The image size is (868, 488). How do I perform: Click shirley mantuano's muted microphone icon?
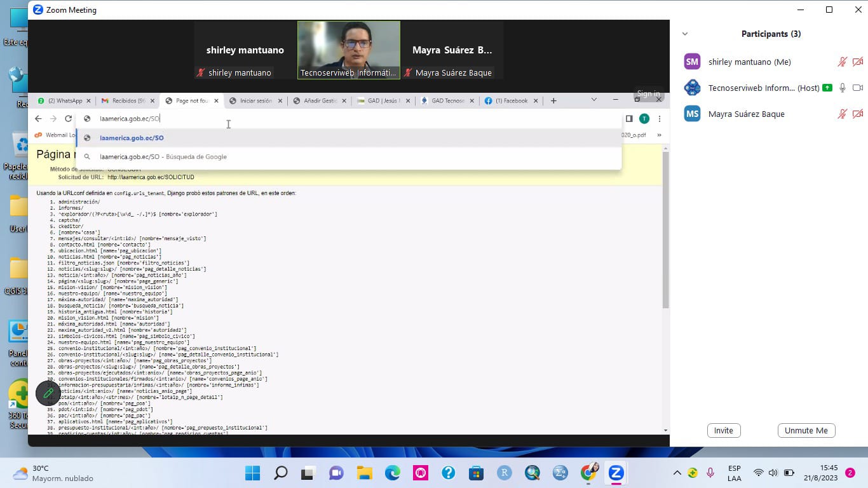pos(842,62)
